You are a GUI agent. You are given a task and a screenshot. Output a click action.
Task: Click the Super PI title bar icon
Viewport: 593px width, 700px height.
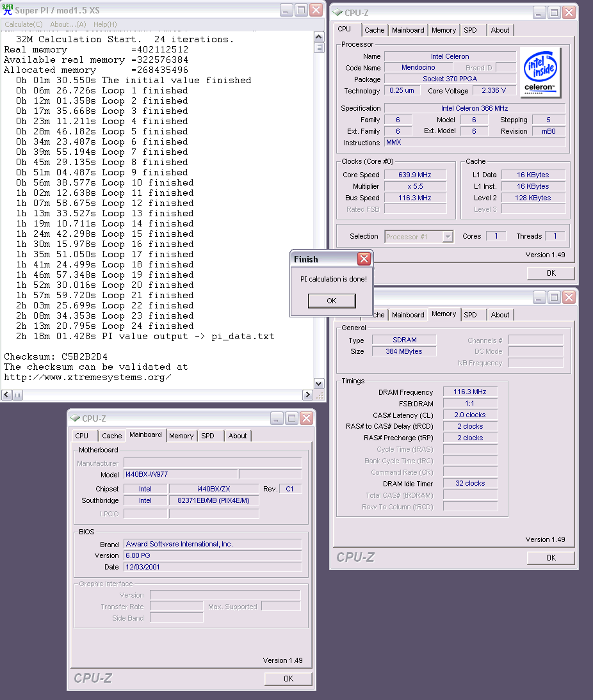coord(8,10)
